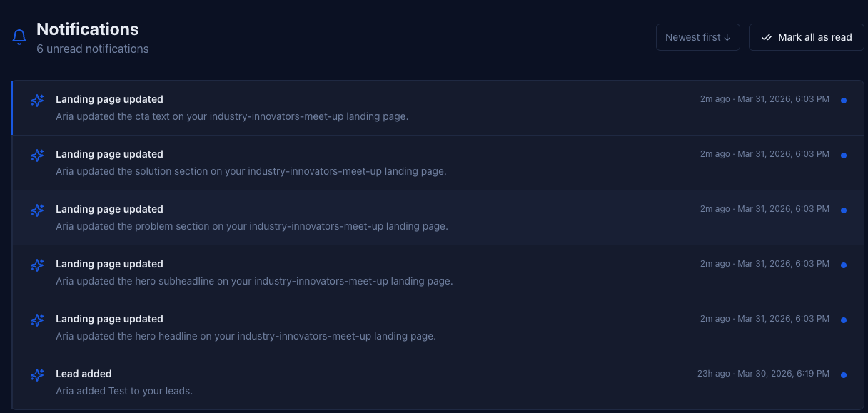Click the sparkle icon beside the hero headline notification
Viewport: 868px width, 413px height.
point(37,320)
